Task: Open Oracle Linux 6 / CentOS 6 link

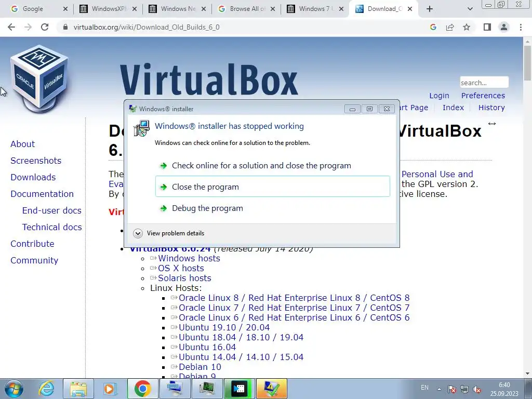Action: click(294, 317)
